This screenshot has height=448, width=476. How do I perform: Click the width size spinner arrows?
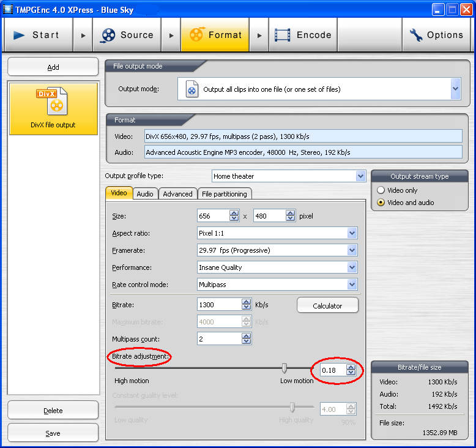point(234,215)
